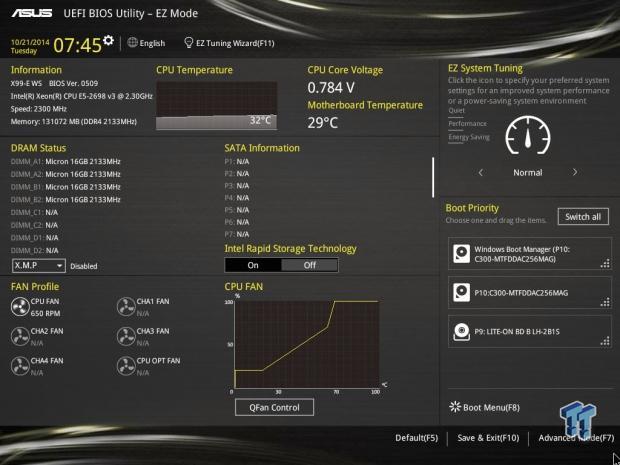Click the Switch all button
Screen dimensions: 620x465
(x=583, y=217)
